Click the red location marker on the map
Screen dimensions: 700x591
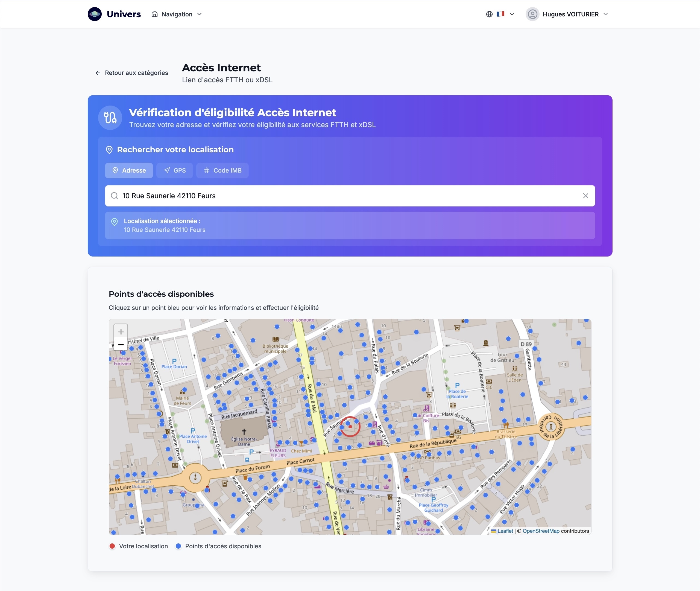tap(350, 426)
